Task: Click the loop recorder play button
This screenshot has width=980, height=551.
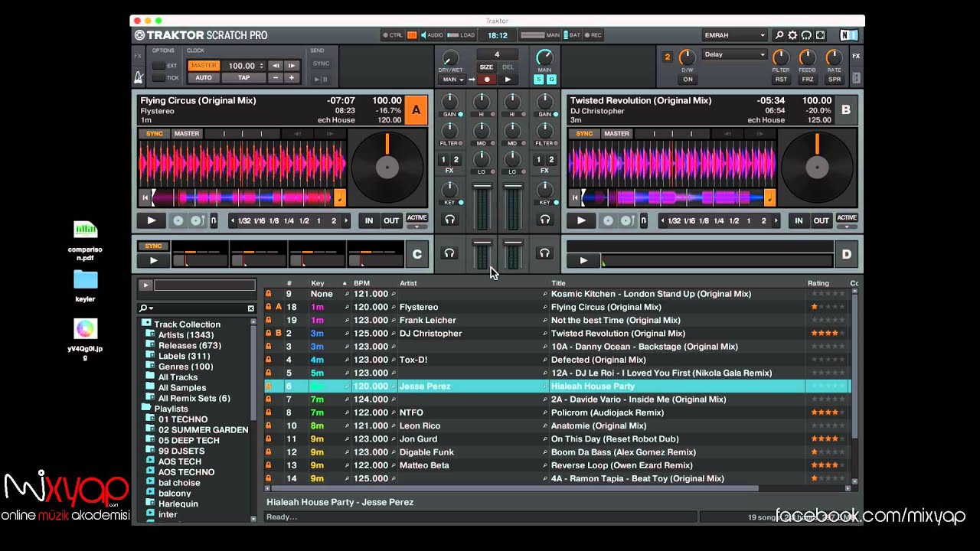Action: pos(507,80)
